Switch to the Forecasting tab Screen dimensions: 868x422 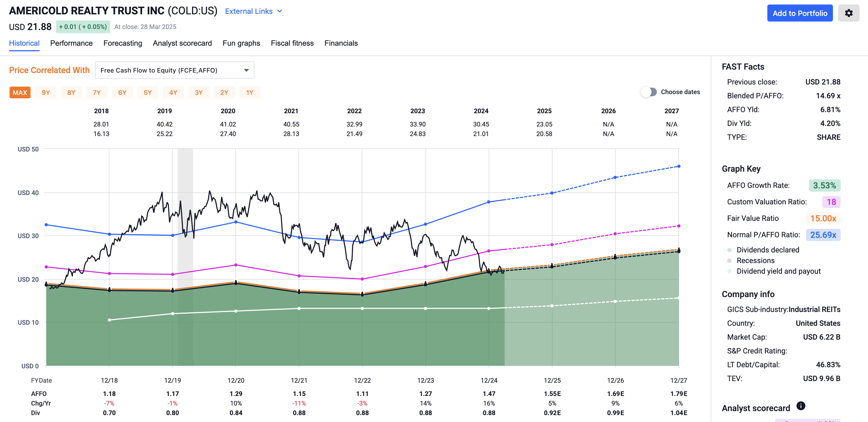coord(123,43)
